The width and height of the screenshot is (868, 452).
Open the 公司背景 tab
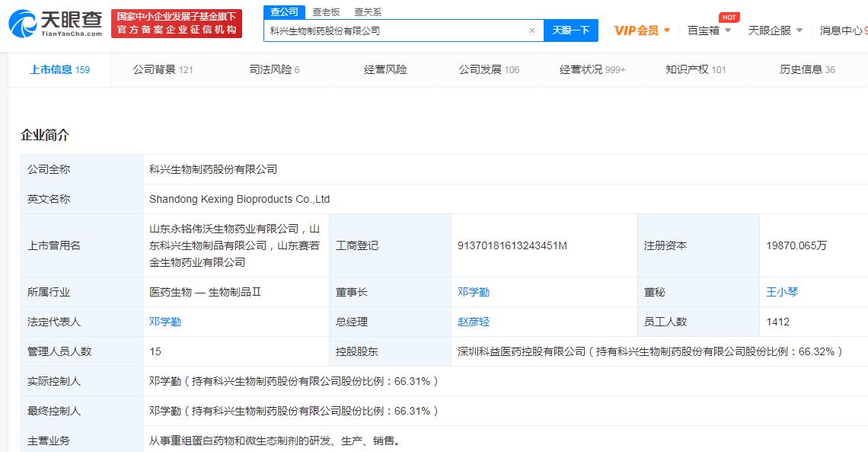point(162,69)
